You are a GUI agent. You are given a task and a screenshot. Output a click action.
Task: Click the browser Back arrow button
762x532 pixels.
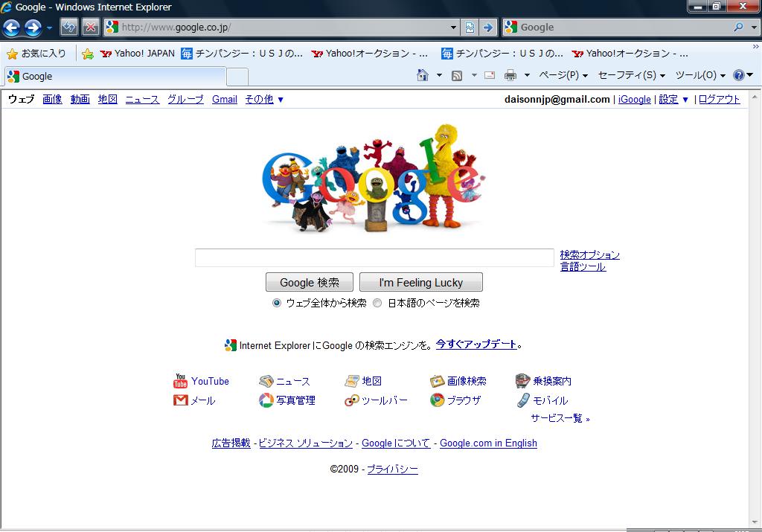(x=11, y=28)
